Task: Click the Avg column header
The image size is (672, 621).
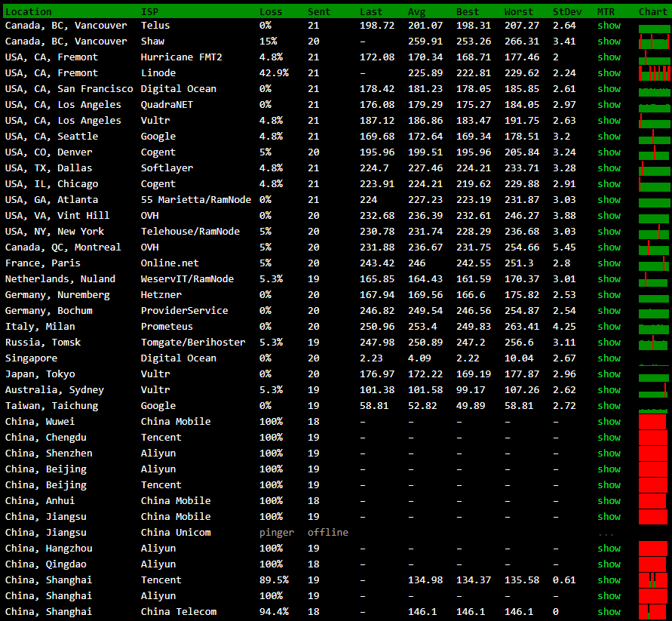Action: pyautogui.click(x=416, y=11)
